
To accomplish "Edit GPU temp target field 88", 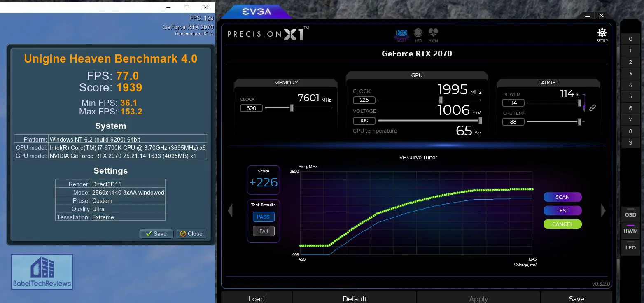I will coord(513,122).
